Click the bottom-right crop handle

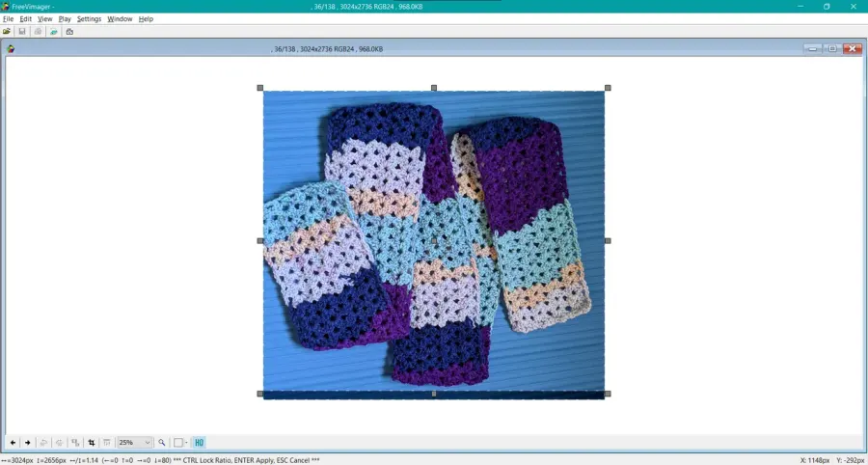tap(608, 394)
